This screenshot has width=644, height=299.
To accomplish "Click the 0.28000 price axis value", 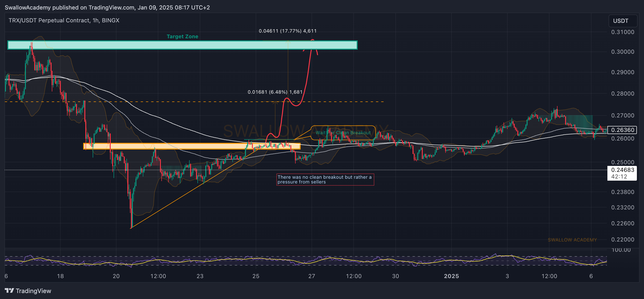I will click(623, 93).
